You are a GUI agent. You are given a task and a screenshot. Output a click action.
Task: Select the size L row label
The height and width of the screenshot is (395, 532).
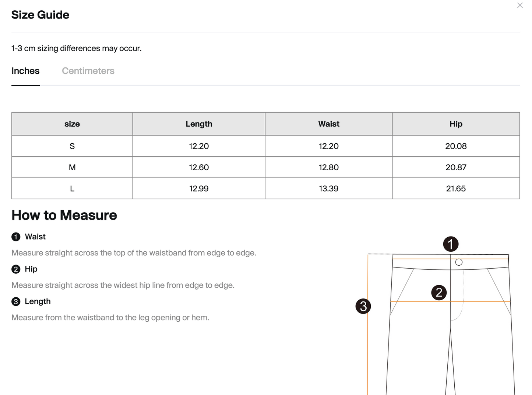point(72,189)
